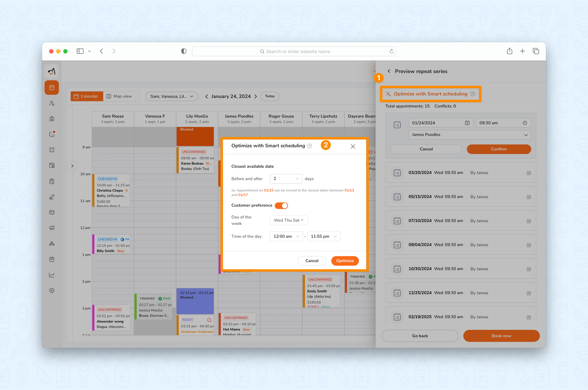Viewport: 588px width, 390px height.
Task: Click the clients sidebar icon
Action: click(52, 103)
